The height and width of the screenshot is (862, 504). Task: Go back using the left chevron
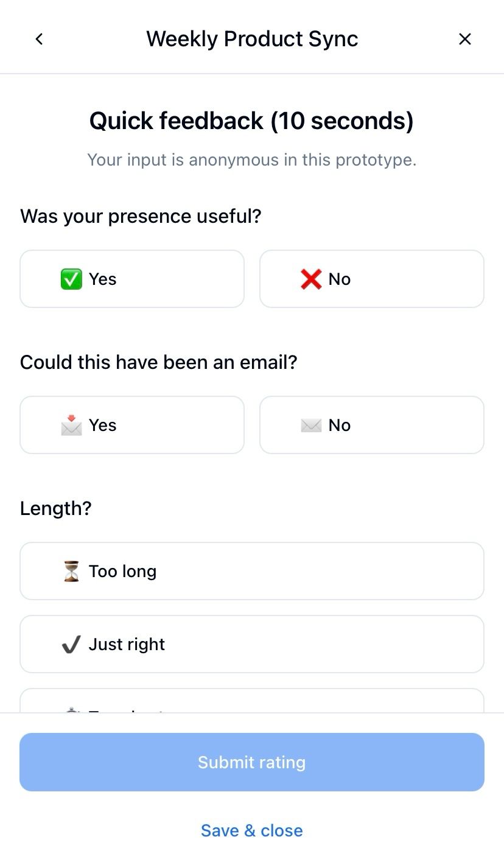point(40,39)
